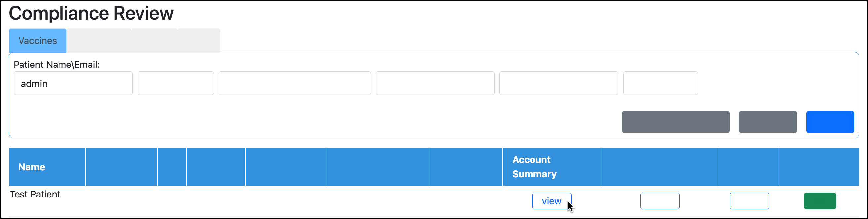Click the blank input beside the admin field
The height and width of the screenshot is (219, 868).
(x=175, y=83)
